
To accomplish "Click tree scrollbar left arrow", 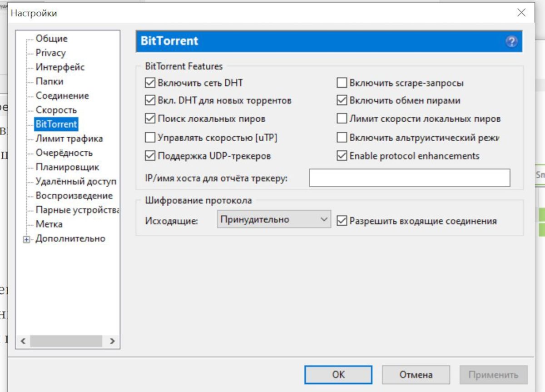I will pyautogui.click(x=23, y=341).
